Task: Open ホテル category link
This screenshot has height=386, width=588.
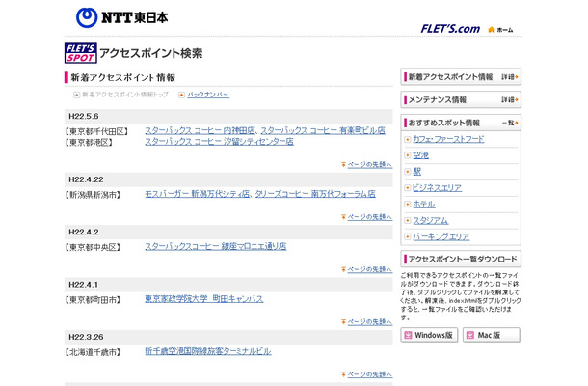Action: tap(424, 205)
